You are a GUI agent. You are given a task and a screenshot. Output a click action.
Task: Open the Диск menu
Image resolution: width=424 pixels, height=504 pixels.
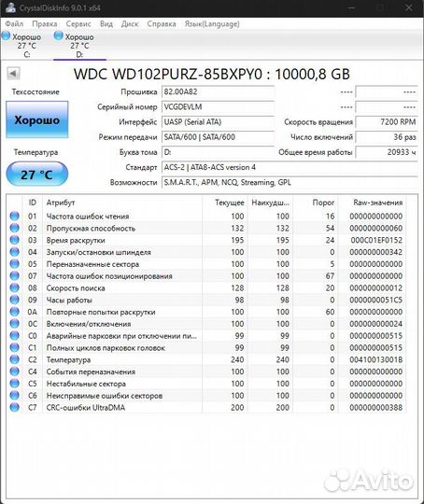pos(130,23)
